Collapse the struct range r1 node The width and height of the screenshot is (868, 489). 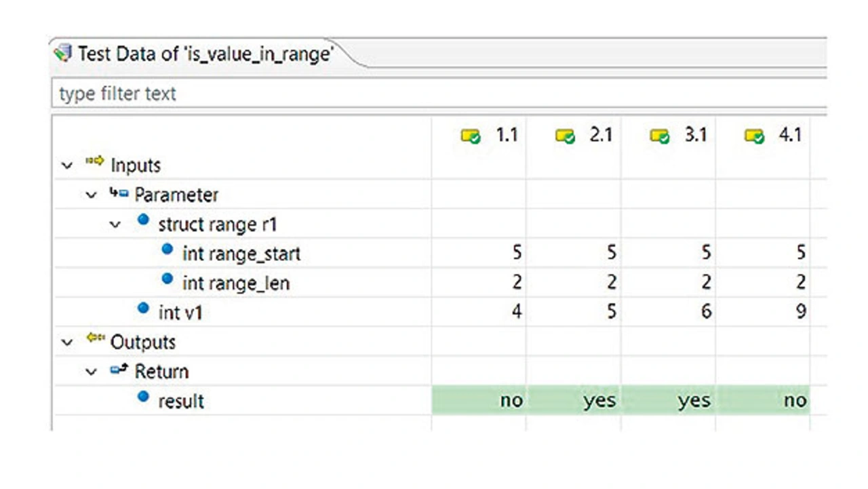click(x=115, y=224)
